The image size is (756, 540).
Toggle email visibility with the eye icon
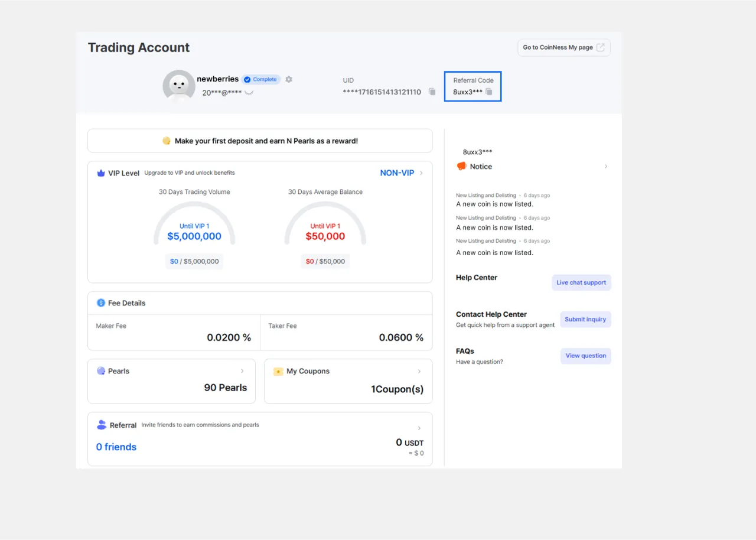tap(249, 93)
